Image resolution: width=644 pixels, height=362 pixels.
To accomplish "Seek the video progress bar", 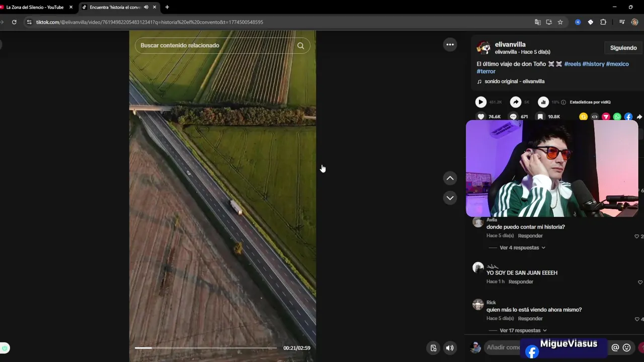I will pos(206,348).
